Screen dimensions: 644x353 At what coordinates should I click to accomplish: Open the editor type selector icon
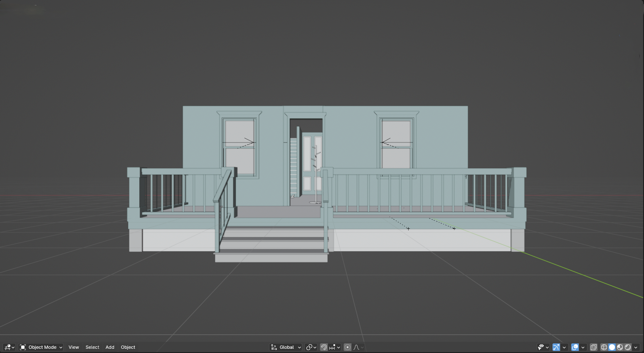[9, 347]
